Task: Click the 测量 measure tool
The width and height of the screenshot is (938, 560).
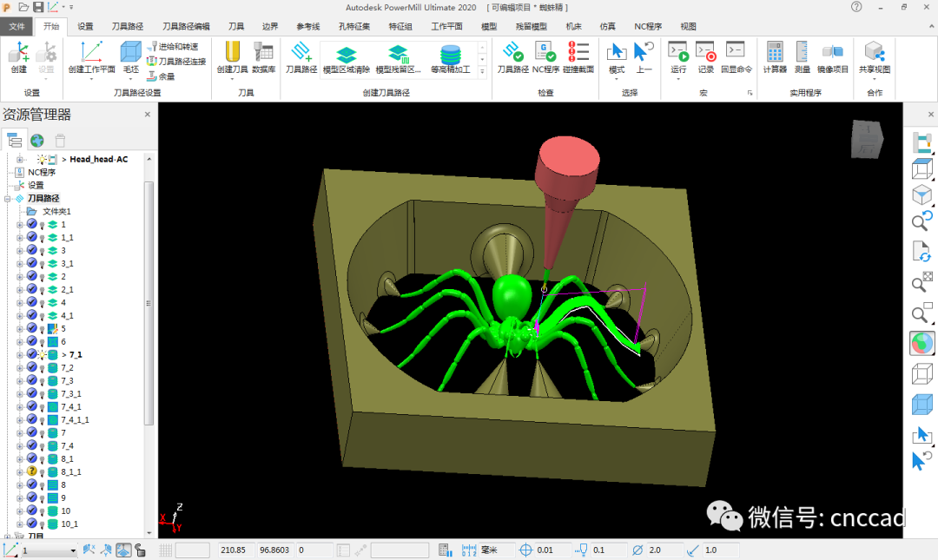Action: (x=803, y=57)
